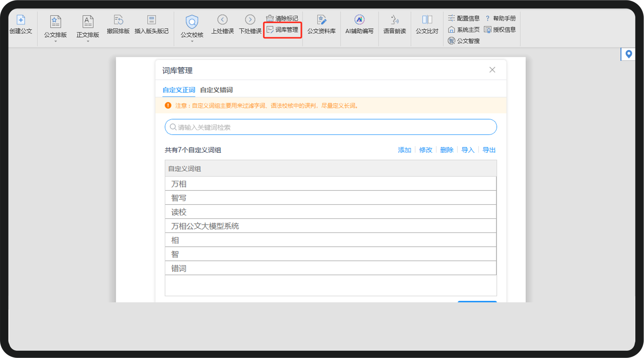Expand the 公文校核 dropdown arrow
644x358 pixels.
192,41
